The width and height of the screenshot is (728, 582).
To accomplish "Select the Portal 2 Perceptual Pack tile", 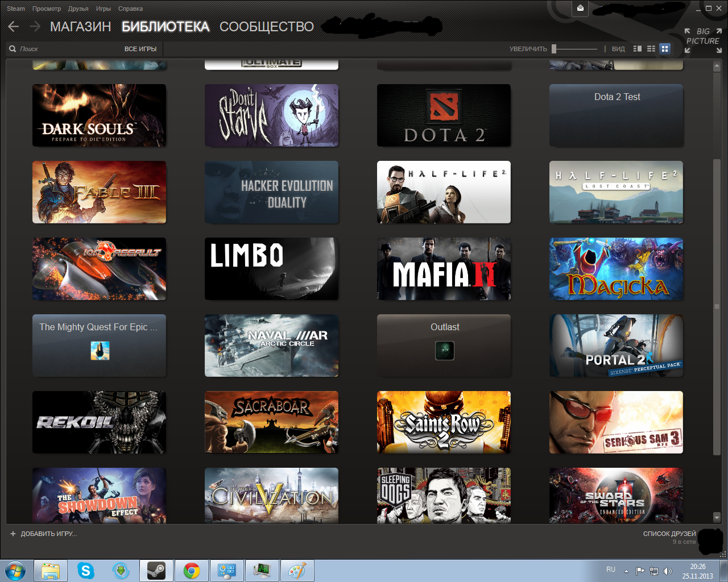I will 616,346.
